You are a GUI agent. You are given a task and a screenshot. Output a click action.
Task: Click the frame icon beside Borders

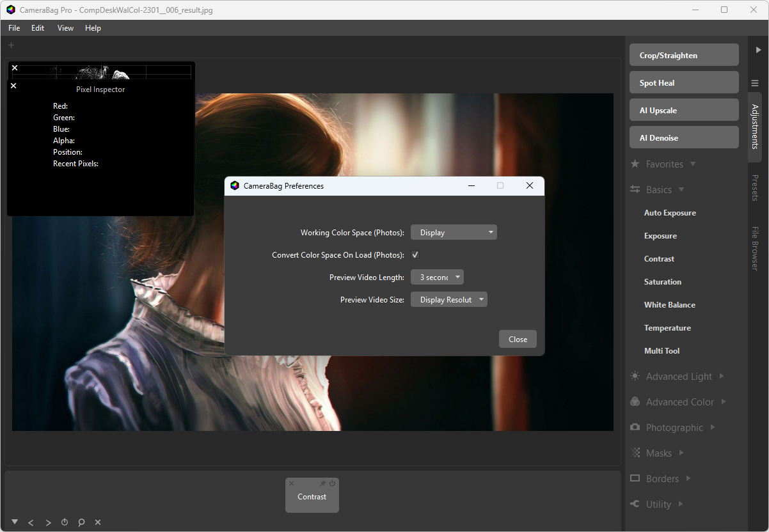click(635, 478)
